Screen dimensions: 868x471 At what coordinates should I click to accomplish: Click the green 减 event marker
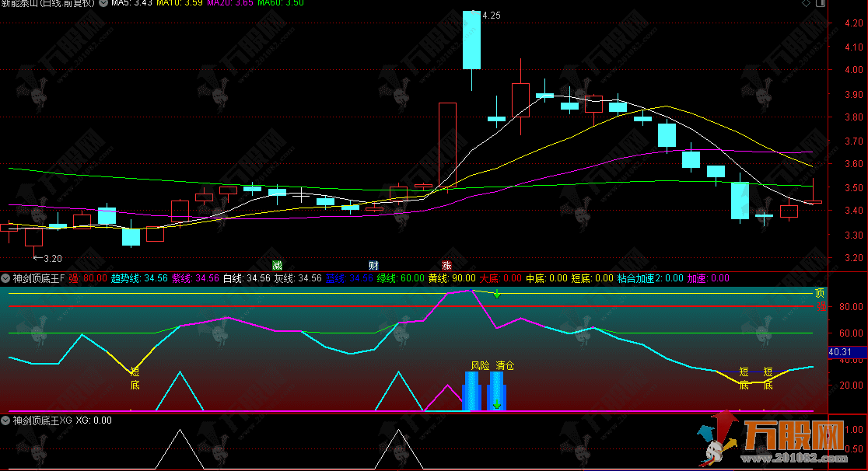click(277, 265)
